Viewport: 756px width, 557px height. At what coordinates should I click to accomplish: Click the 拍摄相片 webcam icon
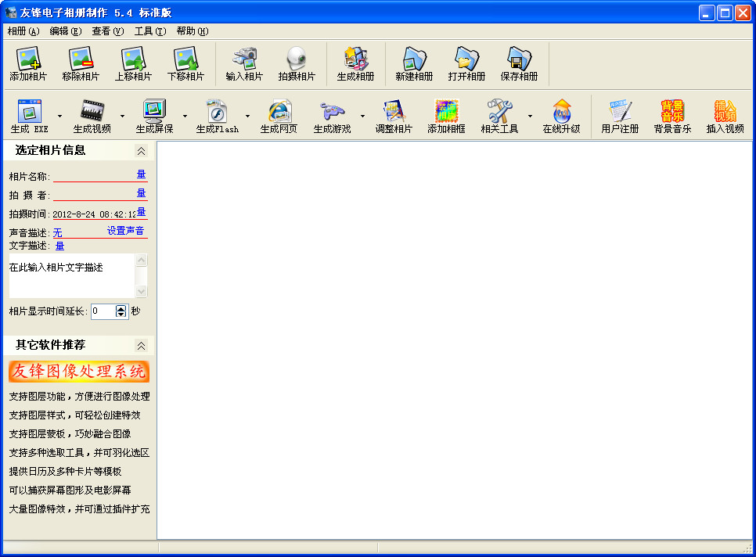click(x=297, y=64)
